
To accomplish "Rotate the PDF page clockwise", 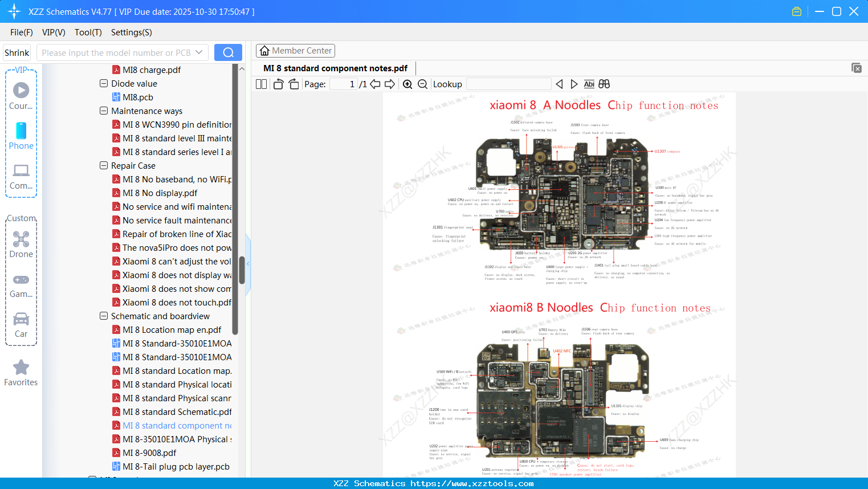I will tap(293, 84).
